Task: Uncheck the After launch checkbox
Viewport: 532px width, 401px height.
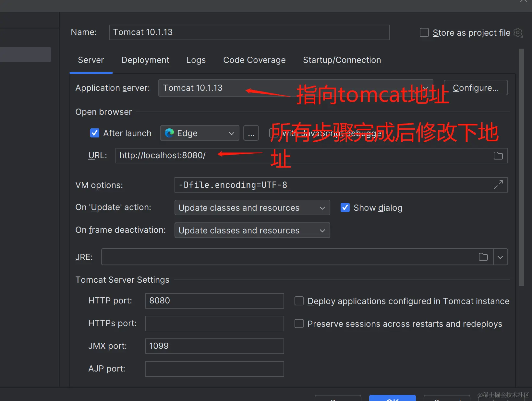Action: [x=95, y=133]
